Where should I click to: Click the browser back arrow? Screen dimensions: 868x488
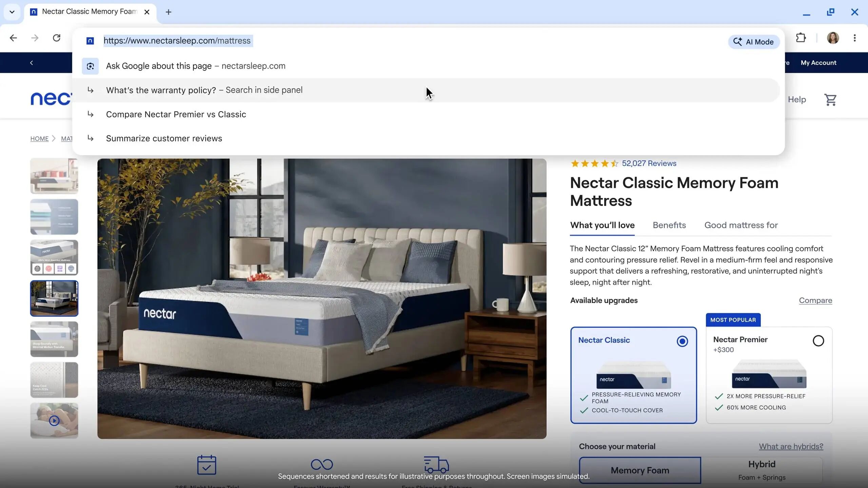pos(13,38)
